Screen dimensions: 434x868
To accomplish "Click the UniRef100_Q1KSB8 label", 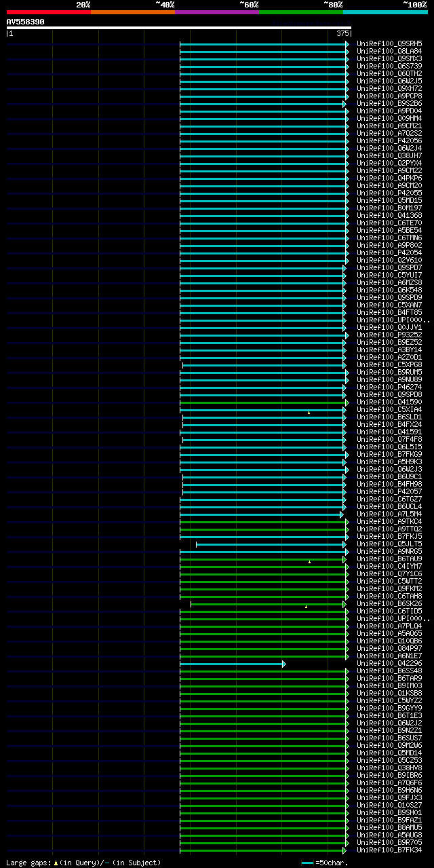I will click(389, 693).
